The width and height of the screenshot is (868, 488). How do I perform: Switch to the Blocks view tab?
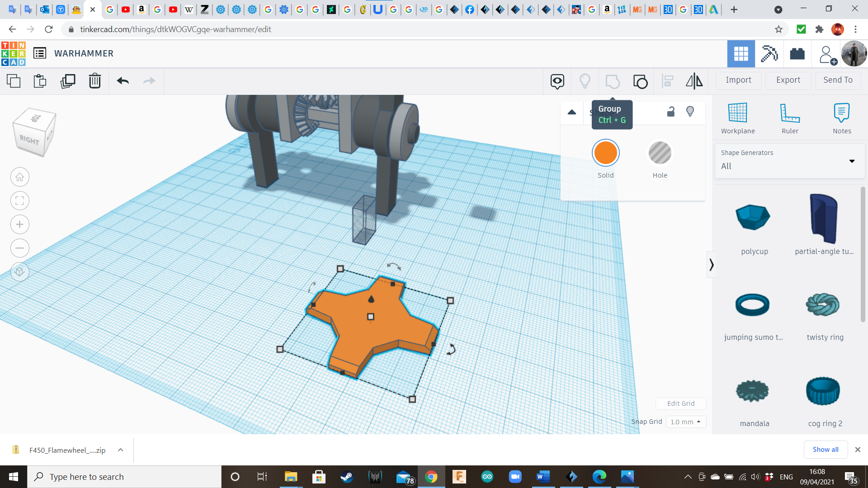(769, 54)
